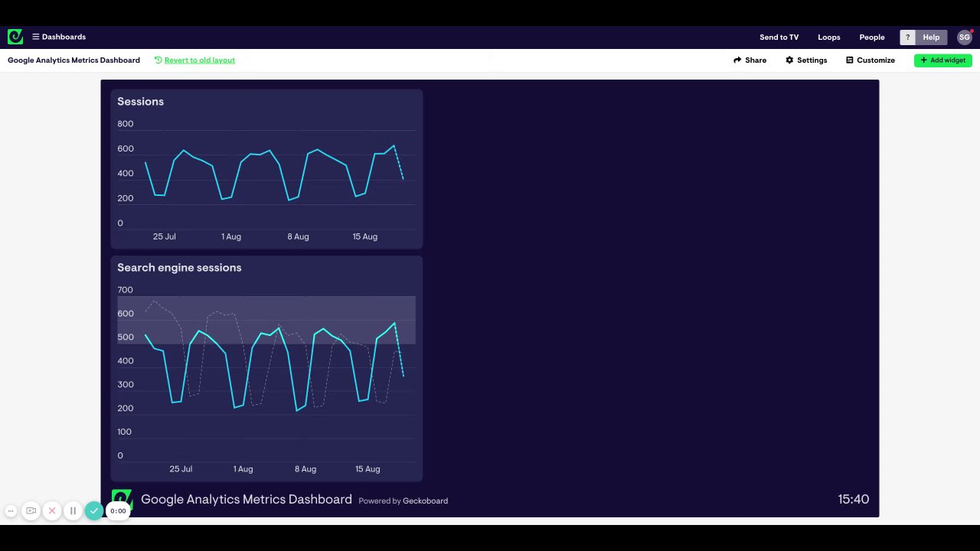Open the Dashboards hamburger menu
980x551 pixels.
(x=59, y=37)
